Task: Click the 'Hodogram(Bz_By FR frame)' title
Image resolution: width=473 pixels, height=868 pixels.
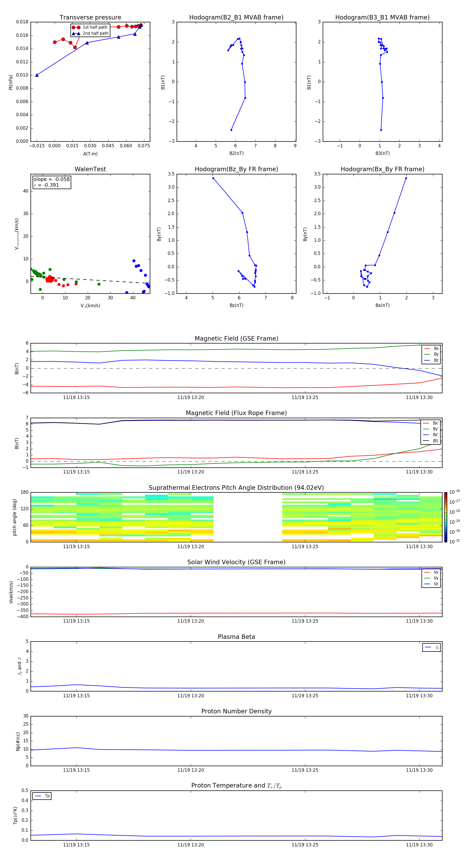Action: pos(236,169)
